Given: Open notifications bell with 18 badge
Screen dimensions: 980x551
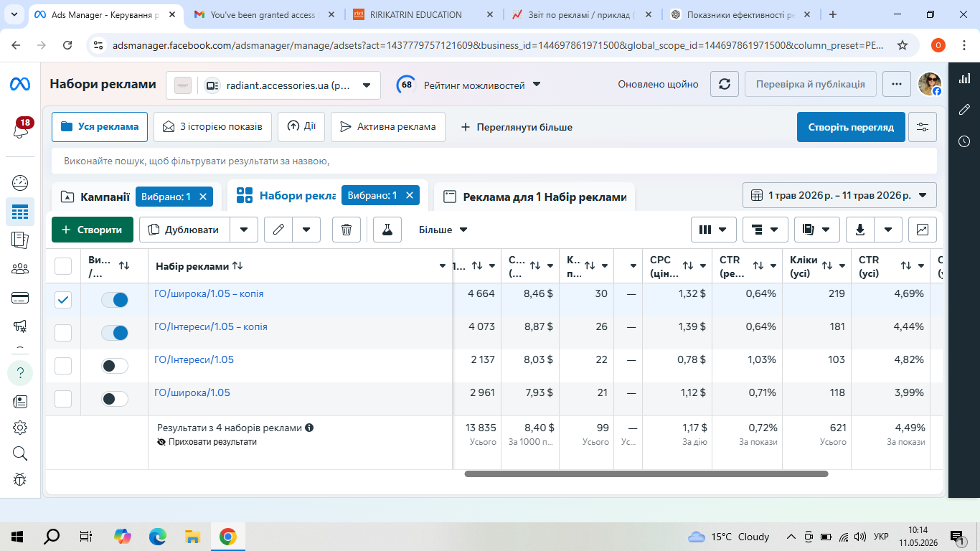Looking at the screenshot, I should coord(20,130).
